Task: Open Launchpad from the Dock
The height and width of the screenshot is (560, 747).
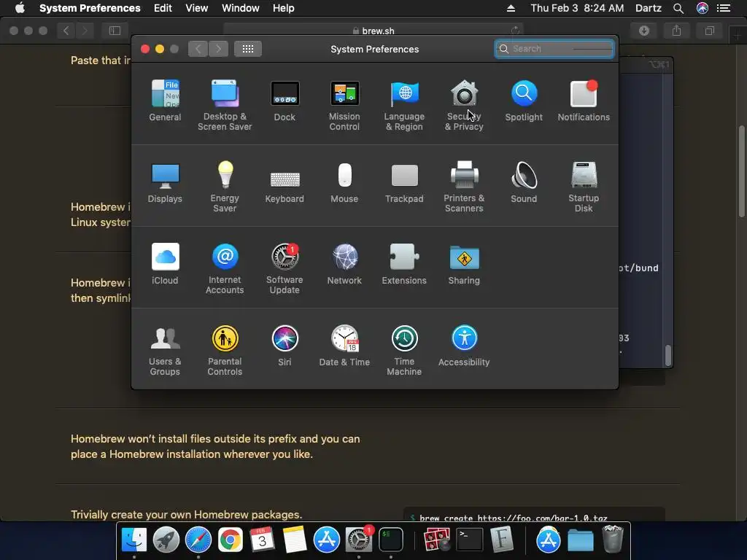Action: pos(166,540)
